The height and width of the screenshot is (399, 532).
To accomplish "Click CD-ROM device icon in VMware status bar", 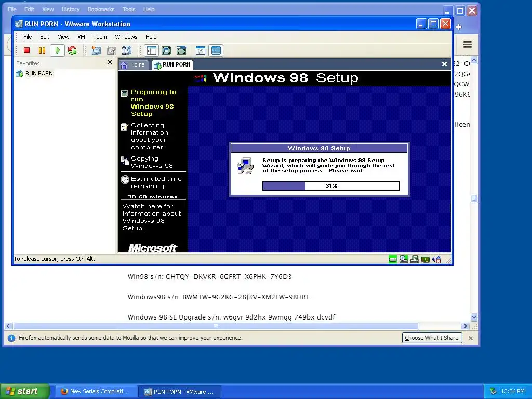I will click(x=403, y=260).
